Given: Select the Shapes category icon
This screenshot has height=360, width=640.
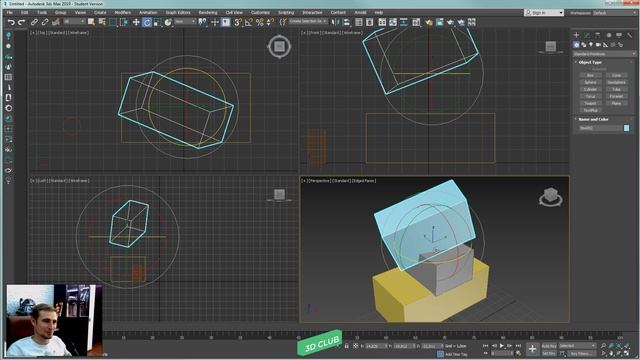Looking at the screenshot, I should pos(584,44).
